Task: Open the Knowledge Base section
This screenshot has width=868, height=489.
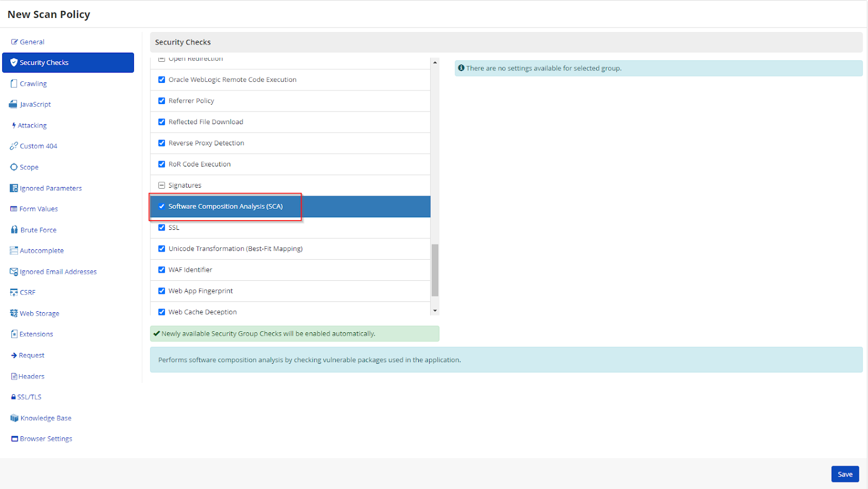Action: pyautogui.click(x=46, y=418)
